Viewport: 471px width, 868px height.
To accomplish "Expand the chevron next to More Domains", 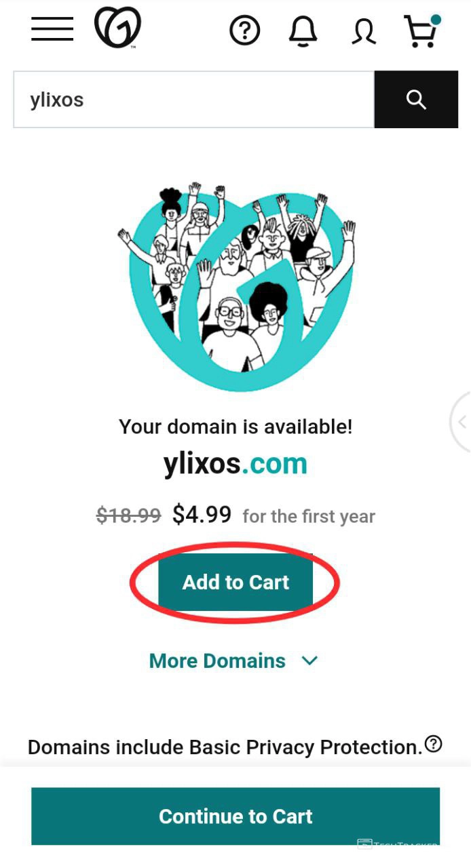I will (309, 660).
